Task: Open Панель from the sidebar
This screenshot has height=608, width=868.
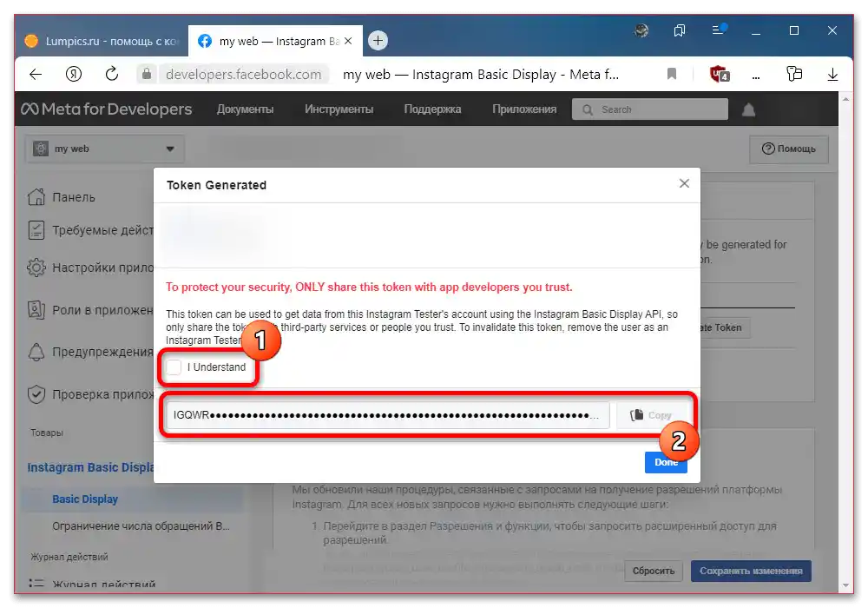Action: pyautogui.click(x=61, y=197)
